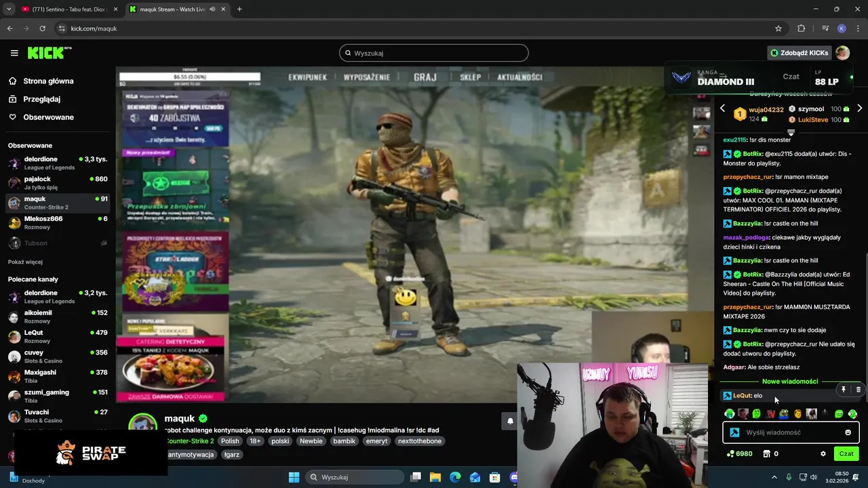Send message with green Czat button
This screenshot has width=868, height=488.
pos(846,453)
